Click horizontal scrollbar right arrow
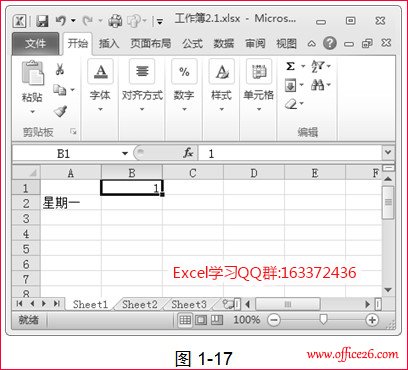The width and height of the screenshot is (408, 370). pyautogui.click(x=367, y=304)
